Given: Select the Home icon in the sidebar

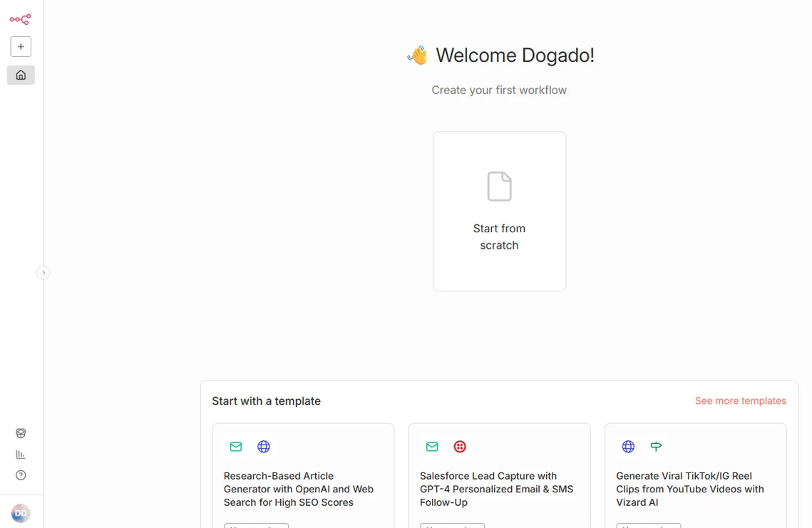Looking at the screenshot, I should coord(20,75).
